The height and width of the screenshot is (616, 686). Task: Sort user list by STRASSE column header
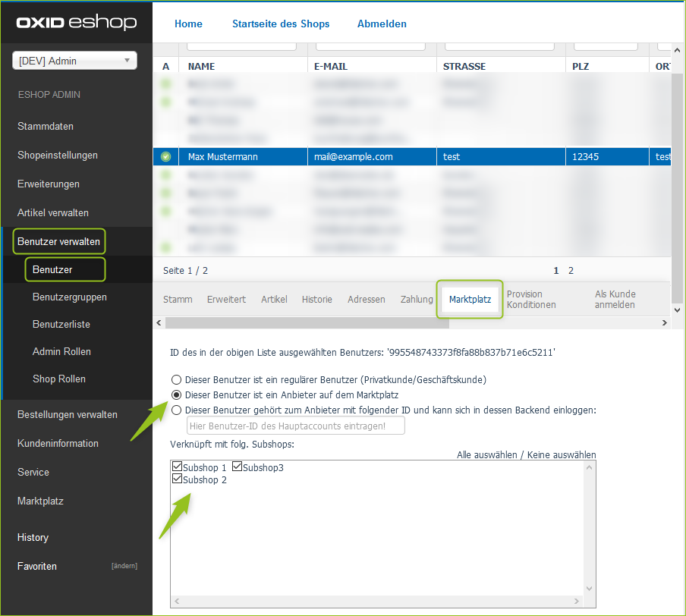pyautogui.click(x=464, y=67)
